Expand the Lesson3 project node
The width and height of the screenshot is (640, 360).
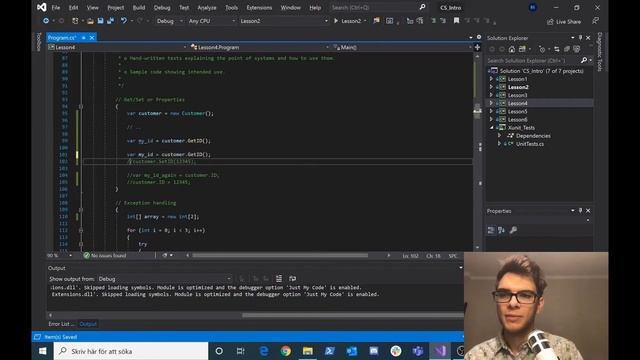491,95
